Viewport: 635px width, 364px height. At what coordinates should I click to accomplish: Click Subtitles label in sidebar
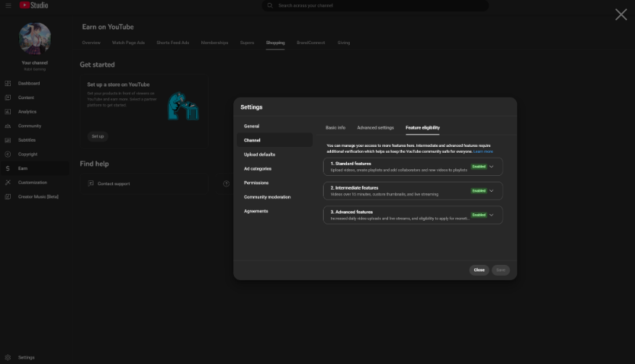(27, 140)
